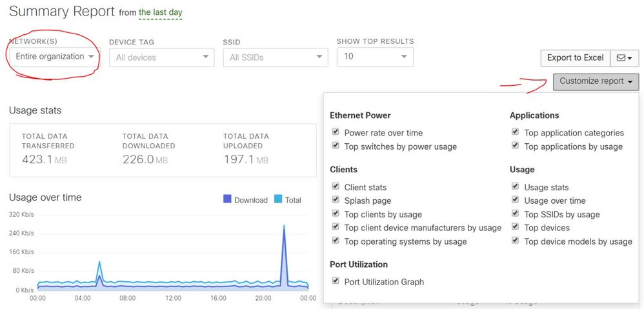Open the Device Tag All devices dropdown
Screen dimensions: 644x309
tap(162, 57)
